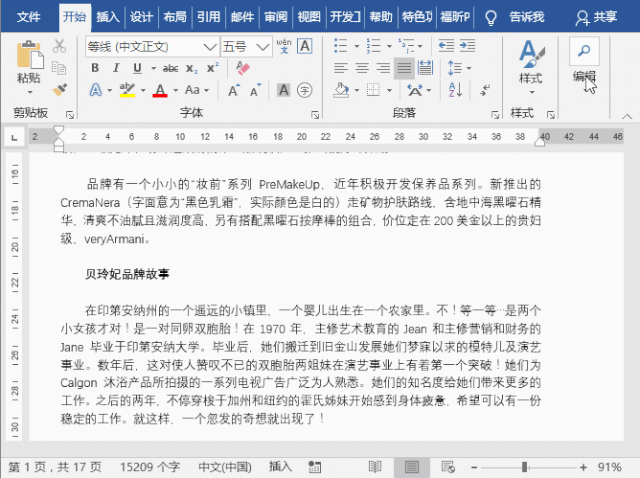Click the bullet list icon
640x478 pixels.
tap(341, 46)
